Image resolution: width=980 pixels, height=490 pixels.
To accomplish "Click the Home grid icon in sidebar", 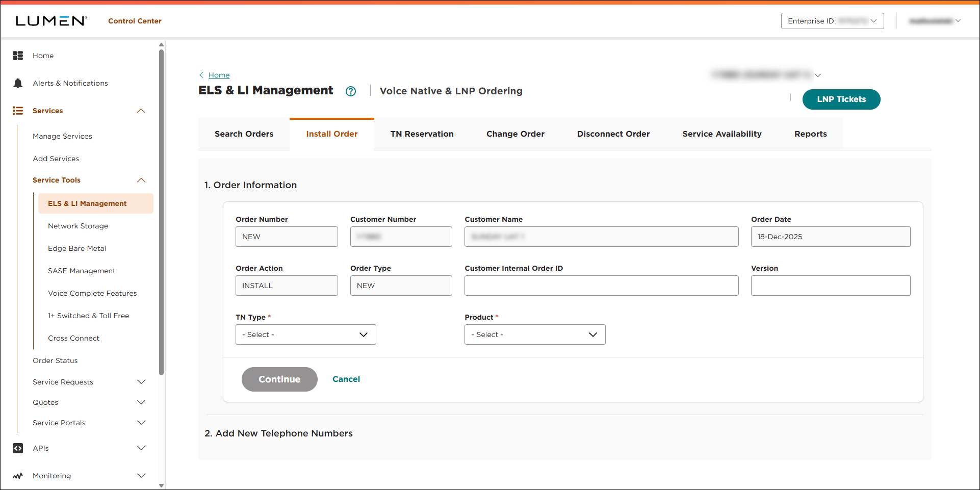I will click(18, 56).
